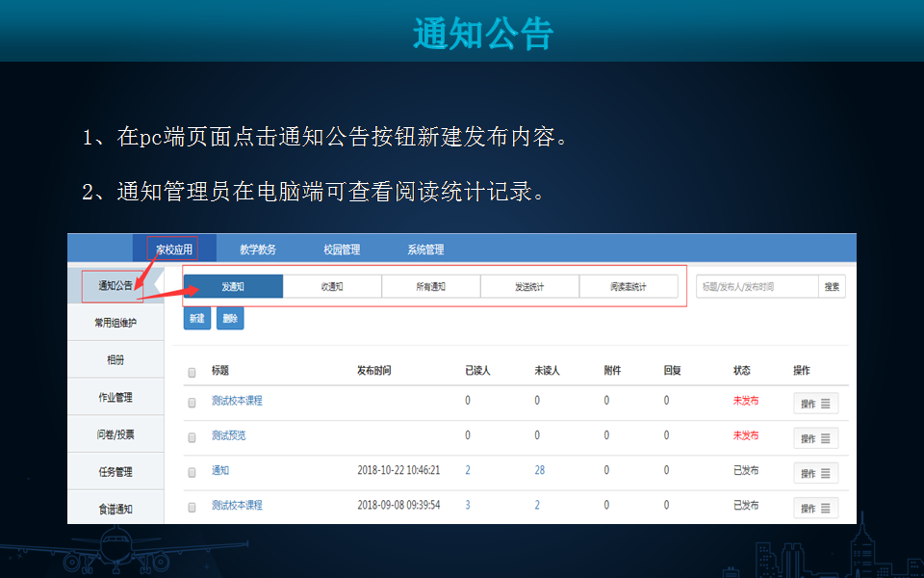This screenshot has height=578, width=924.
Task: Click read count 3 in 2018-09-08 row
Action: pos(468,505)
